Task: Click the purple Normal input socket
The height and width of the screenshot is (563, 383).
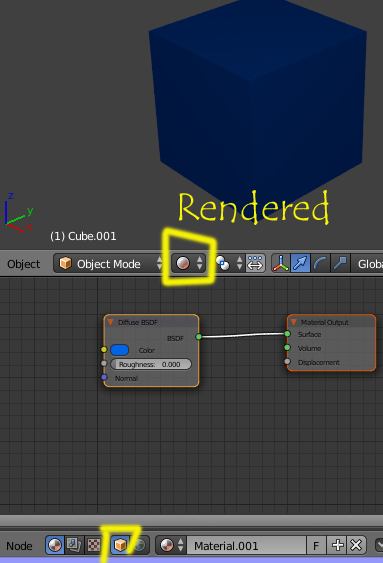Action: pyautogui.click(x=104, y=377)
